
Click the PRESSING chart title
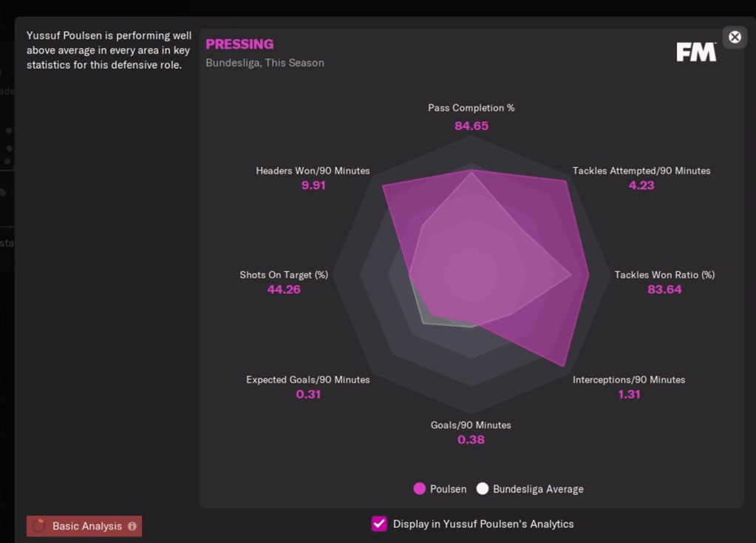click(239, 44)
